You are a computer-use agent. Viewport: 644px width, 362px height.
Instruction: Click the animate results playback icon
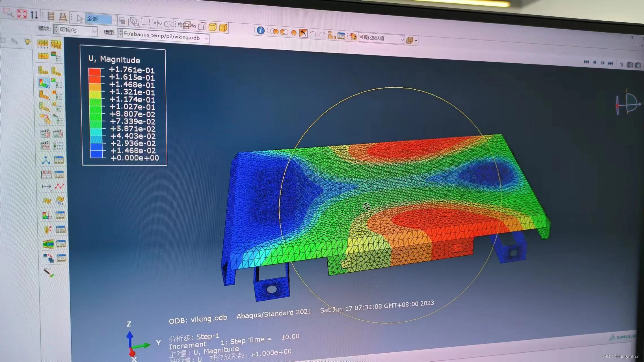click(602, 63)
